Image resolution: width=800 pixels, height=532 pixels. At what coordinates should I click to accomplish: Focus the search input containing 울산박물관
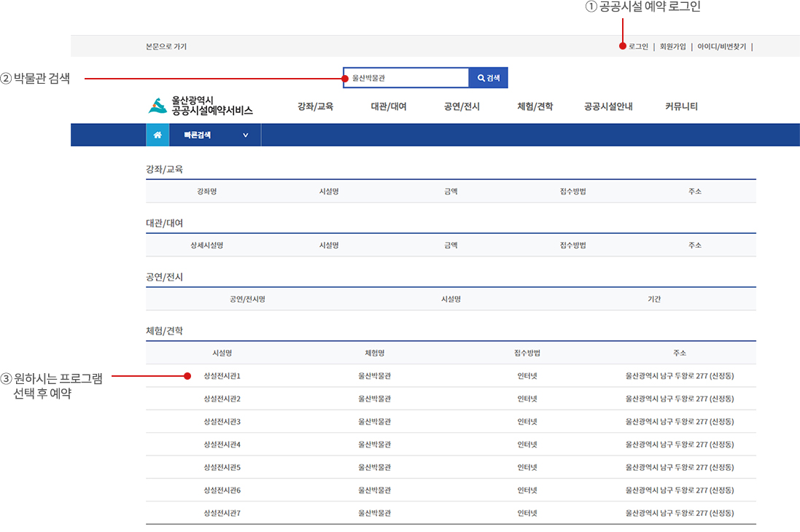[406, 77]
